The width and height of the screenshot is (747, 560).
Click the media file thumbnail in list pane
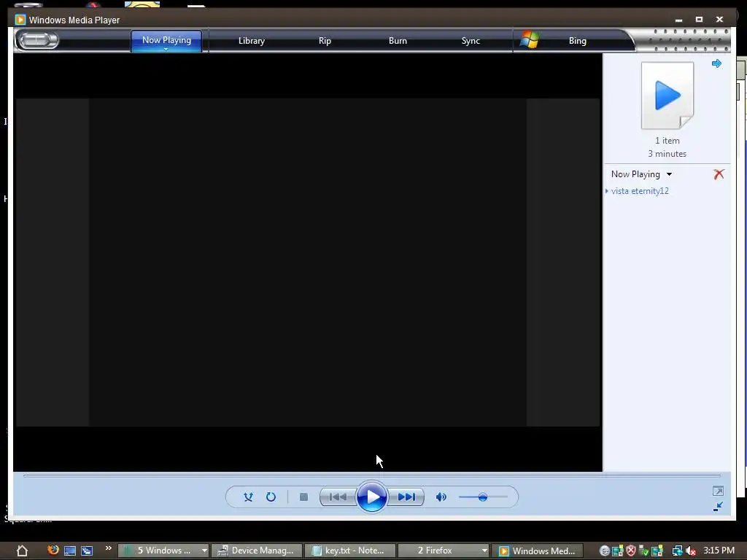(x=667, y=96)
